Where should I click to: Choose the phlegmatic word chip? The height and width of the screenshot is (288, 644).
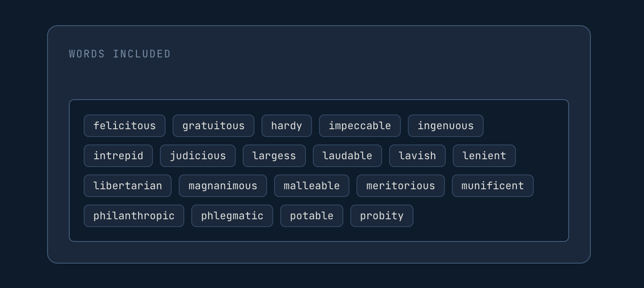click(232, 216)
